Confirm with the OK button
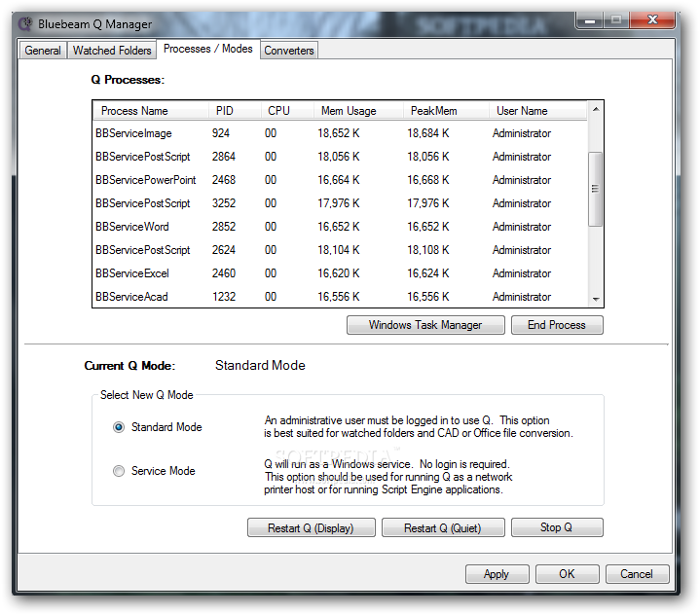This screenshot has width=700, height=615. [567, 574]
